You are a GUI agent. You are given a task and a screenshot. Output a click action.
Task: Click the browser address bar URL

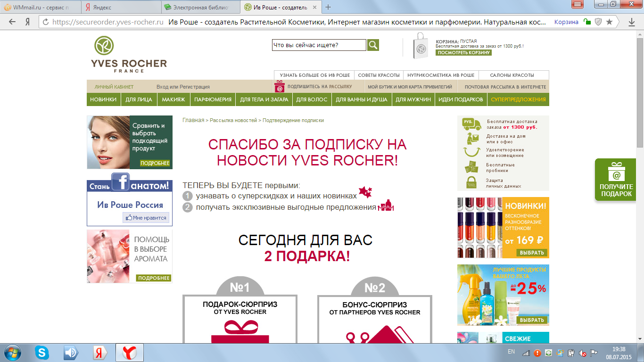point(108,22)
